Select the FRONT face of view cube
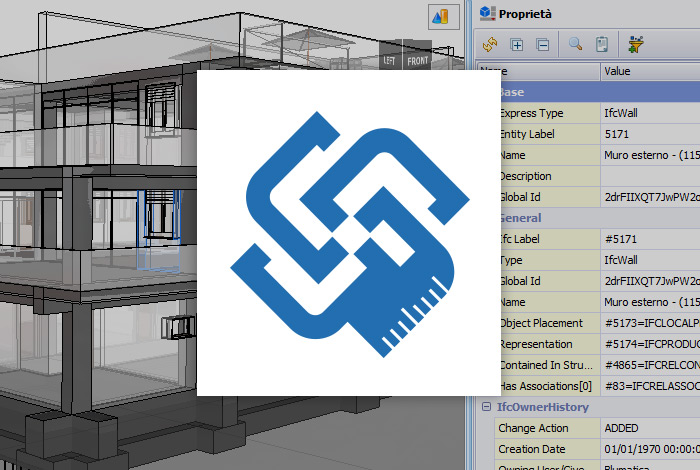 tap(418, 61)
